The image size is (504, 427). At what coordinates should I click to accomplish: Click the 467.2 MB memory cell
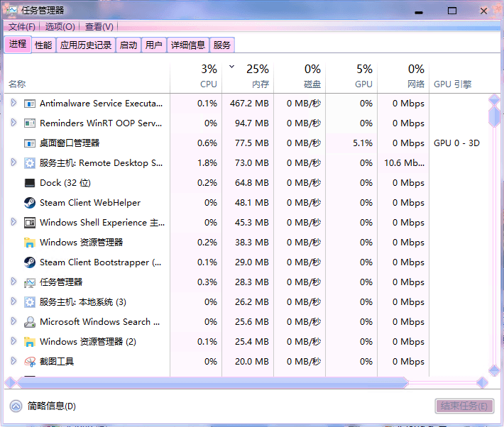[249, 104]
